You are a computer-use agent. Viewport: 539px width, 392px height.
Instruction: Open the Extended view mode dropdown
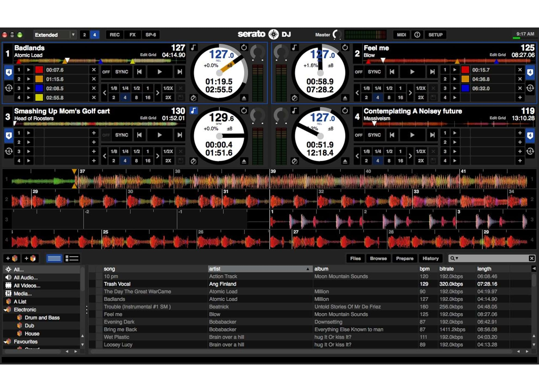pyautogui.click(x=54, y=35)
